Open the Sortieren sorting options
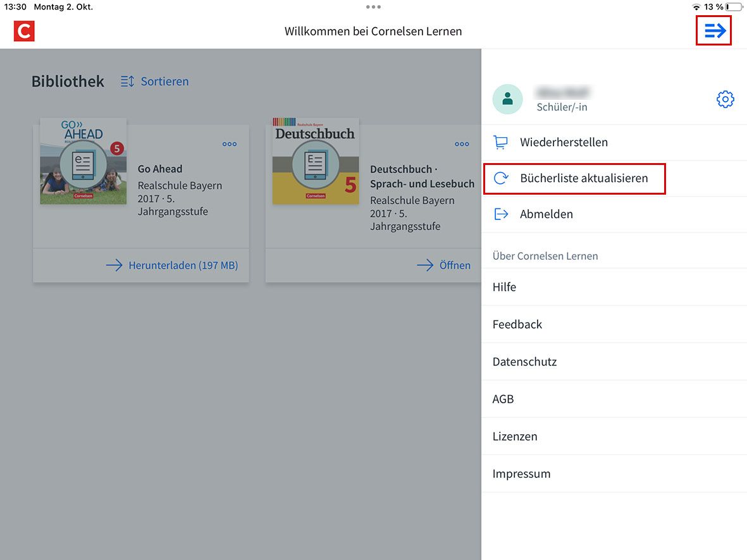The width and height of the screenshot is (747, 560). pos(164,82)
